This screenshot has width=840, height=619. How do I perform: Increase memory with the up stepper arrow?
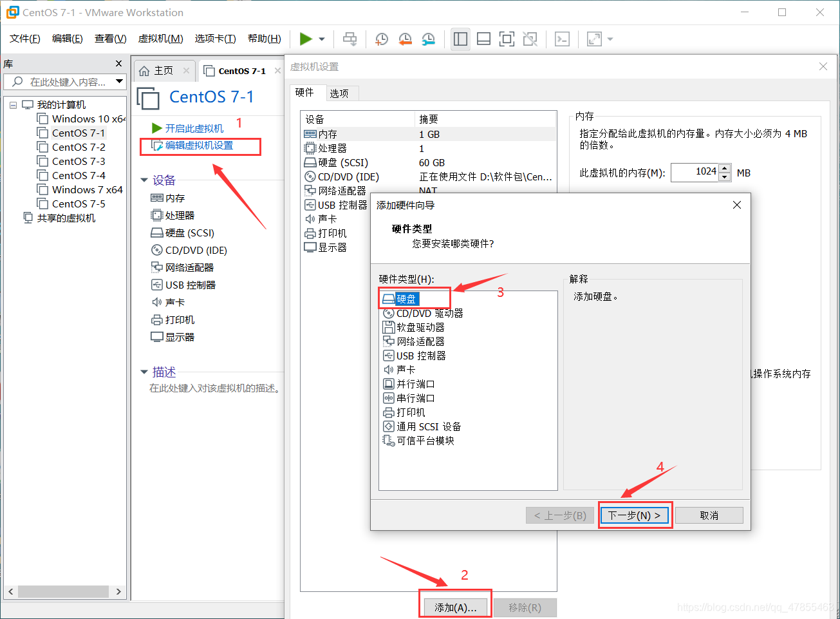[725, 168]
